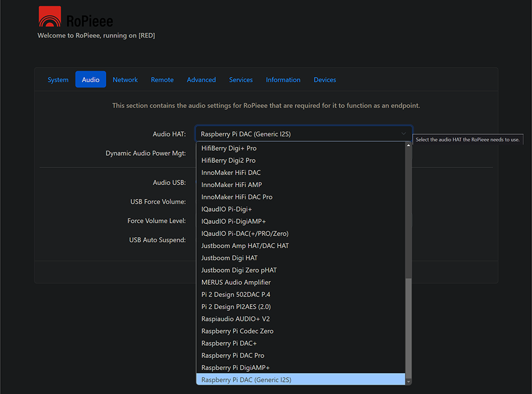Image resolution: width=532 pixels, height=394 pixels.
Task: Switch to the System tab
Action: (58, 80)
